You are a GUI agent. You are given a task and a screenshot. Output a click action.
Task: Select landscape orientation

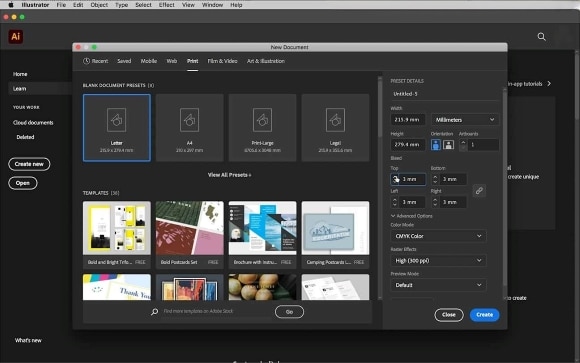tap(448, 145)
